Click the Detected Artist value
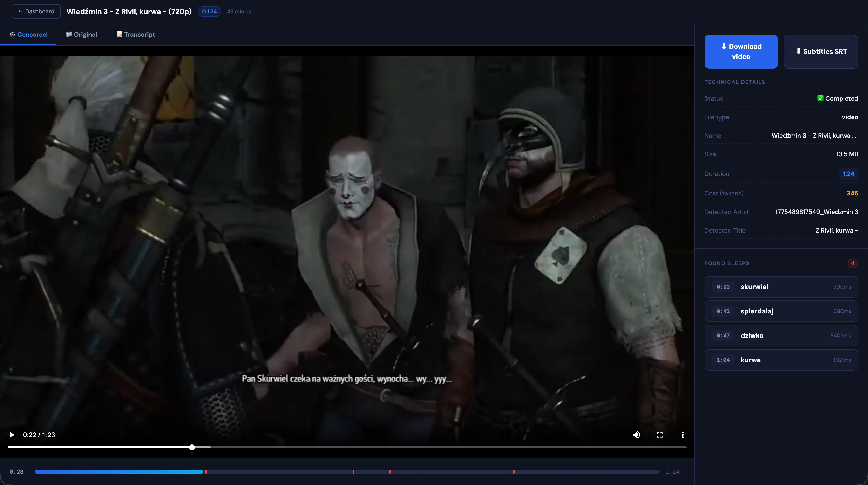The height and width of the screenshot is (485, 868). (x=816, y=212)
